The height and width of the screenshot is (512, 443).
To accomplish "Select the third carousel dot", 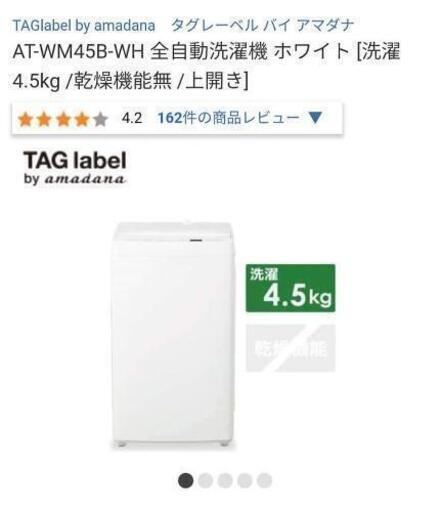I will click(225, 481).
